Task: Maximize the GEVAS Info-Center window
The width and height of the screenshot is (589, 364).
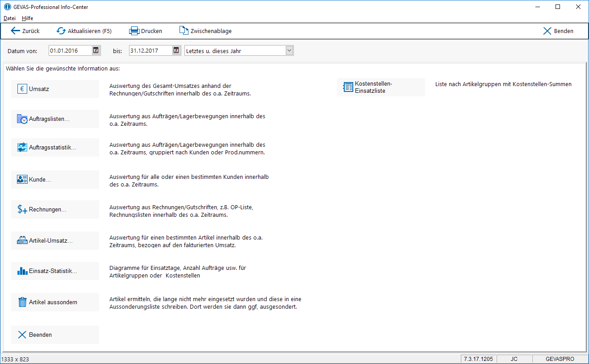Action: tap(558, 7)
